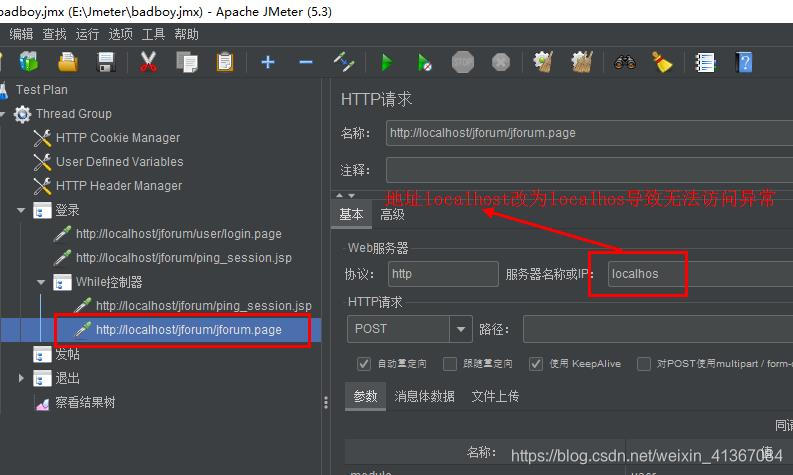The width and height of the screenshot is (793, 475).
Task: Select the Test Plan root node
Action: coord(41,90)
